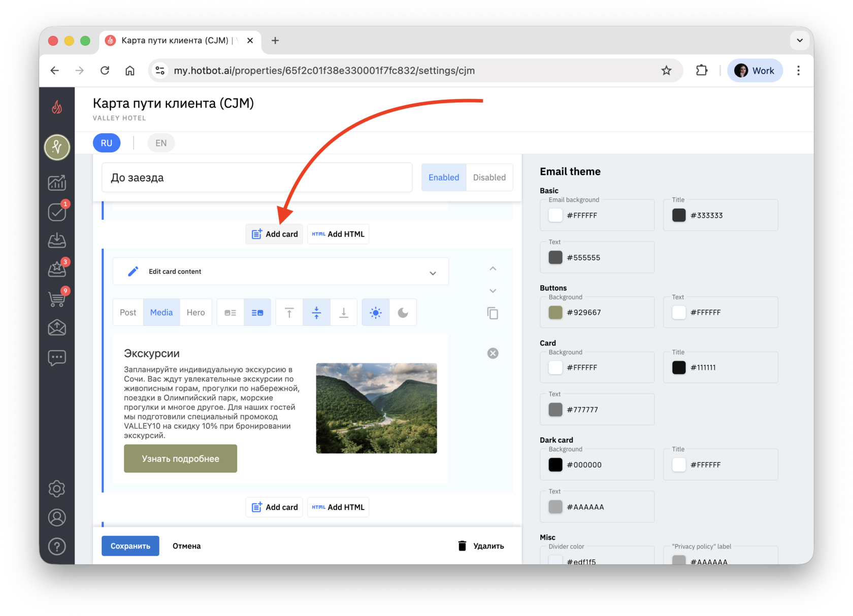The image size is (853, 616).
Task: Select the Media card type tab
Action: (161, 313)
